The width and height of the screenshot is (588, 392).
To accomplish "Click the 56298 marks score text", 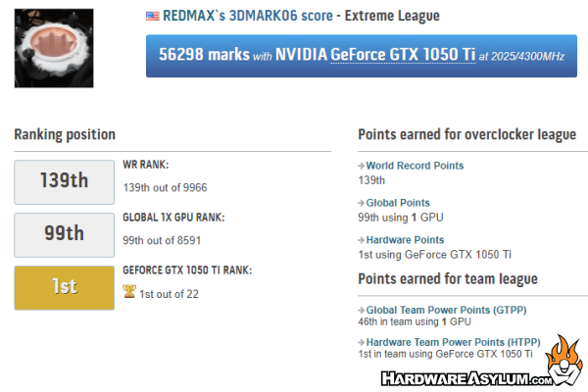I will point(204,55).
